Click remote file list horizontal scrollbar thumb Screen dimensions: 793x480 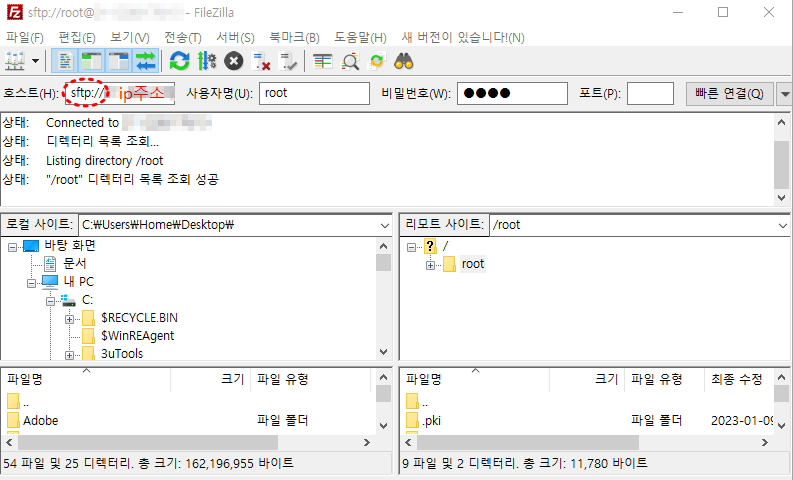[527, 443]
